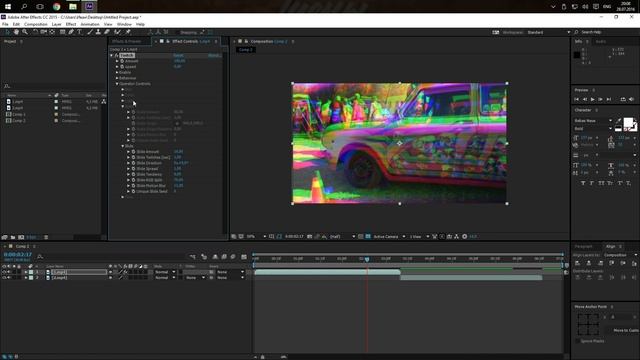Click the Amount property stopwatch icon

coord(122,61)
